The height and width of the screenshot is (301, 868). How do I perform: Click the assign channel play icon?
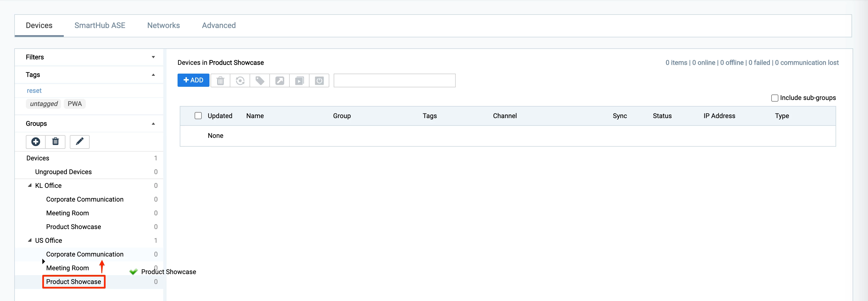point(299,81)
